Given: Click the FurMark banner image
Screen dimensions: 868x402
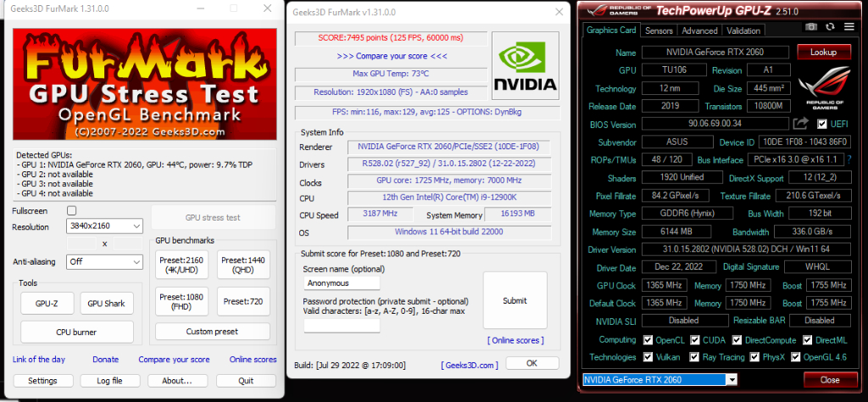Looking at the screenshot, I should point(144,84).
